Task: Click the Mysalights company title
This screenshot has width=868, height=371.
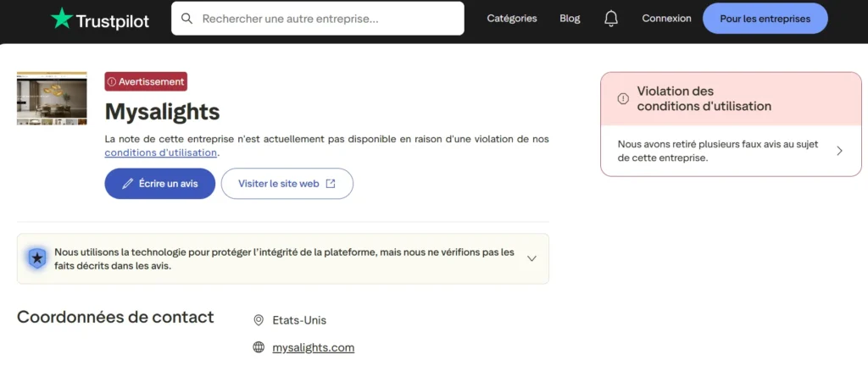Action: 162,113
